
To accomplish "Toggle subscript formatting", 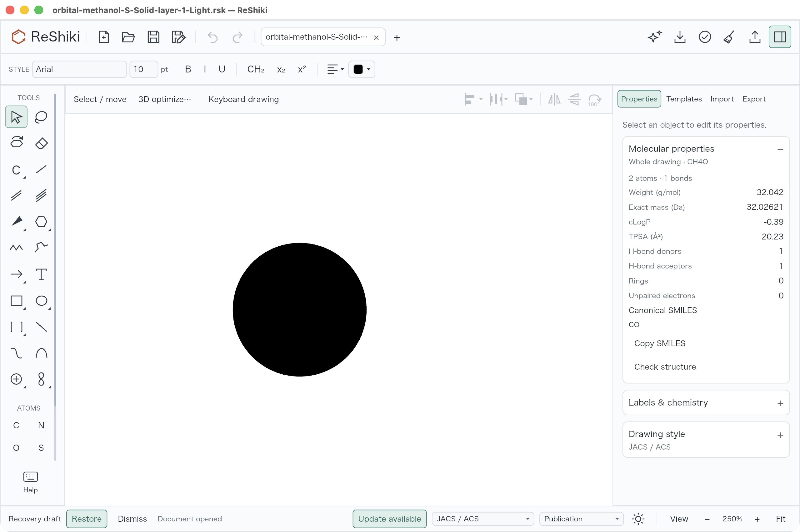I will coord(281,69).
